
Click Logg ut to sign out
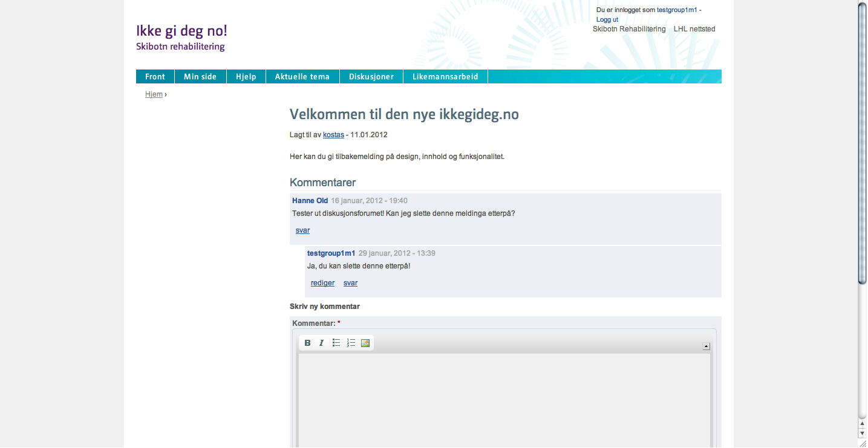607,19
